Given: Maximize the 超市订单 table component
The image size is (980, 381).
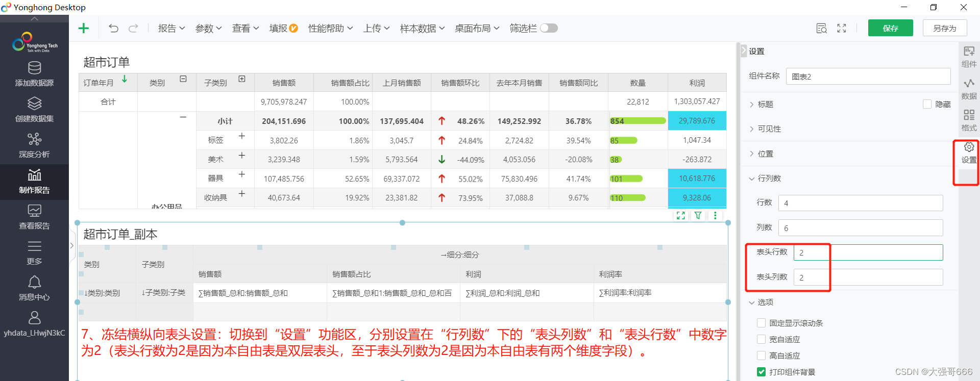Looking at the screenshot, I should (x=680, y=216).
